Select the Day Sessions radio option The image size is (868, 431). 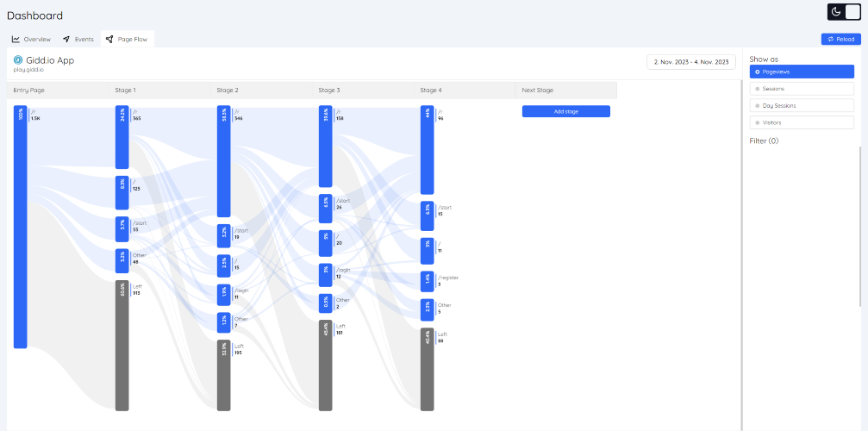802,105
